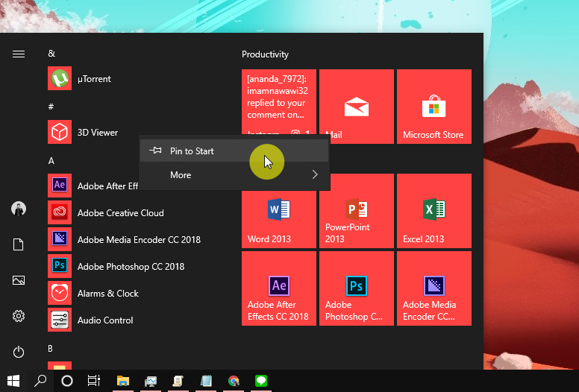Open taskbar Search magnifier

click(40, 381)
